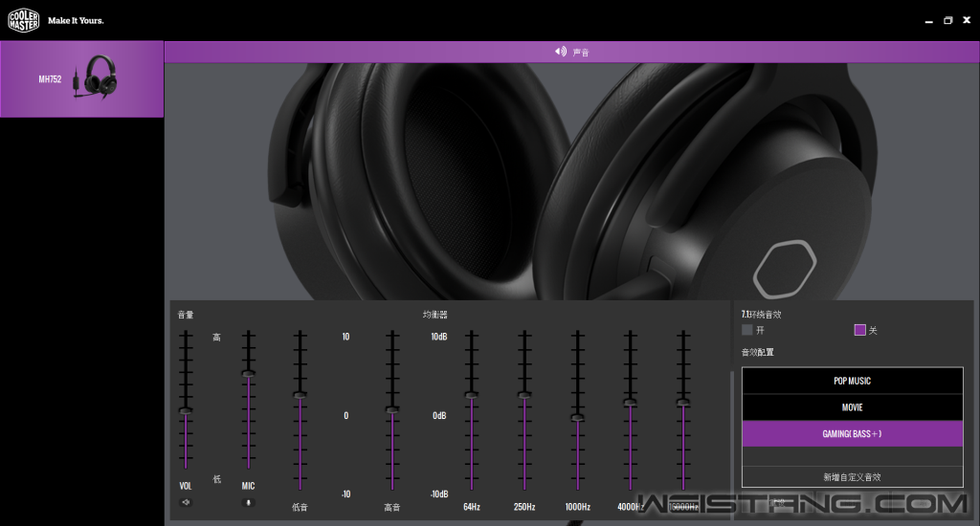Click the -10dB scale label
This screenshot has width=980, height=526.
coord(438,494)
